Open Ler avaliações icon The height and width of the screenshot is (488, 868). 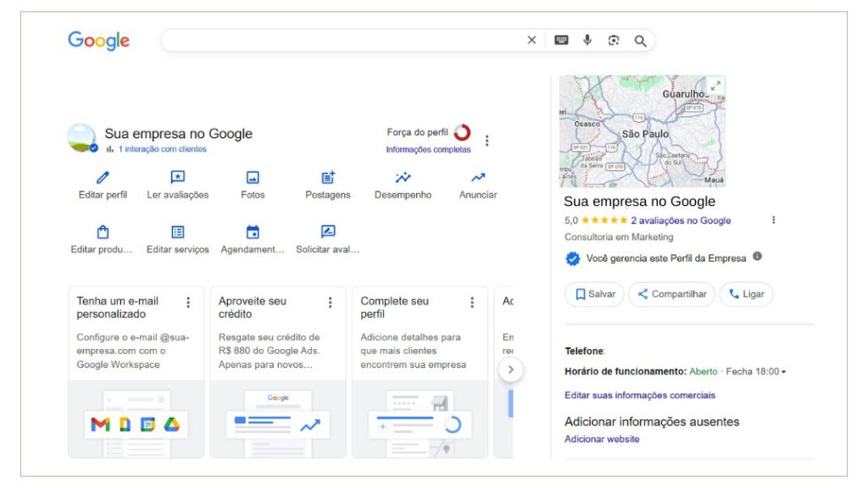click(178, 177)
